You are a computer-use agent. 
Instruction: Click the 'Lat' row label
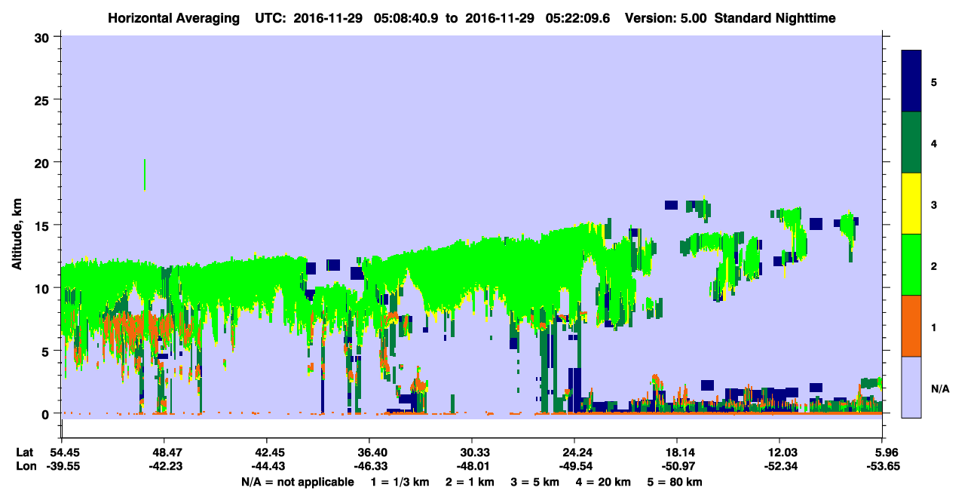click(x=25, y=452)
